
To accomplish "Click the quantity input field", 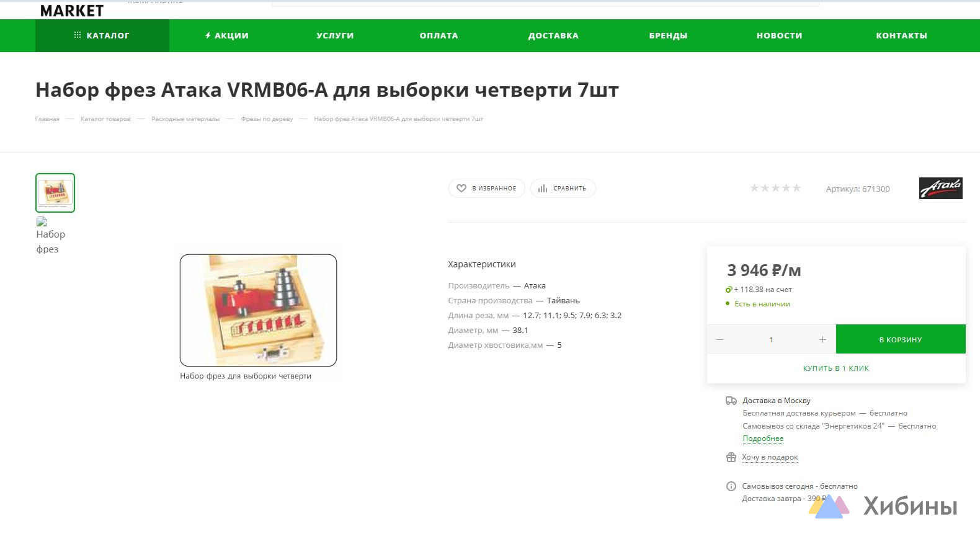I will [771, 339].
